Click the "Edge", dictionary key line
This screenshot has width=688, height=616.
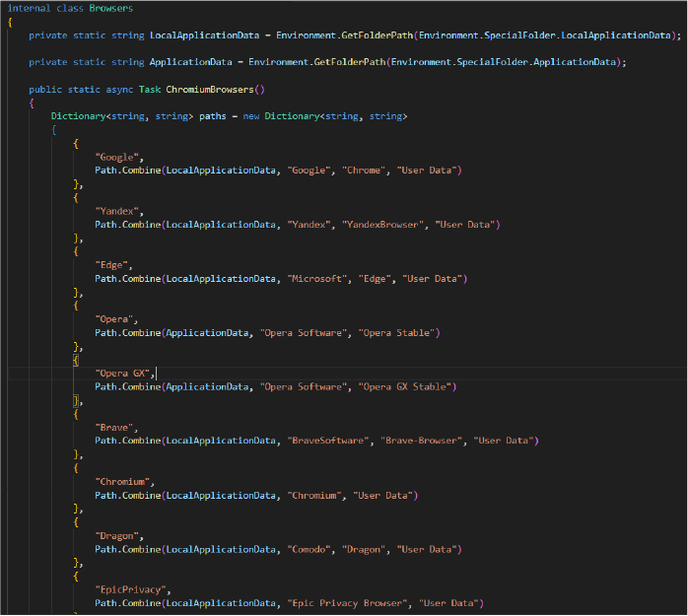(x=113, y=265)
